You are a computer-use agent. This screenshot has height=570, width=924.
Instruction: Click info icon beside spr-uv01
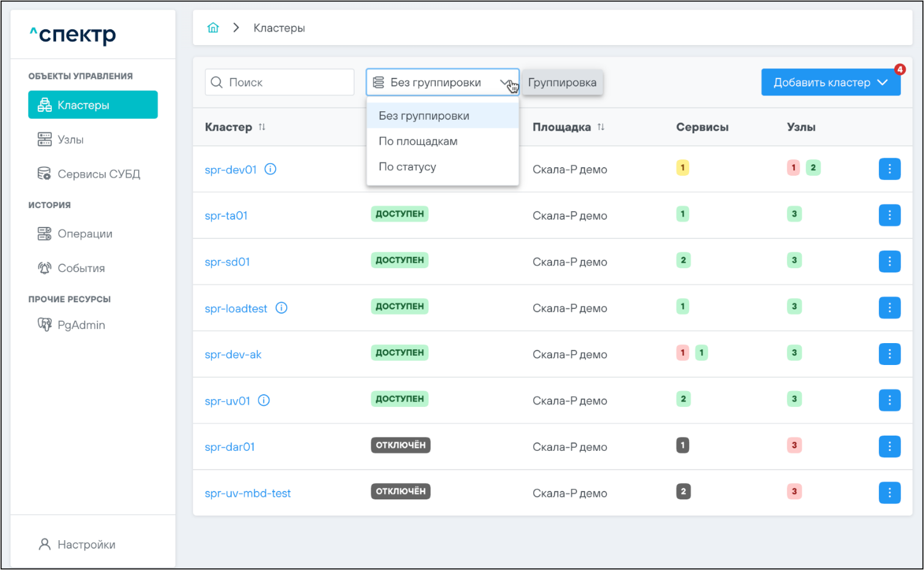point(264,400)
